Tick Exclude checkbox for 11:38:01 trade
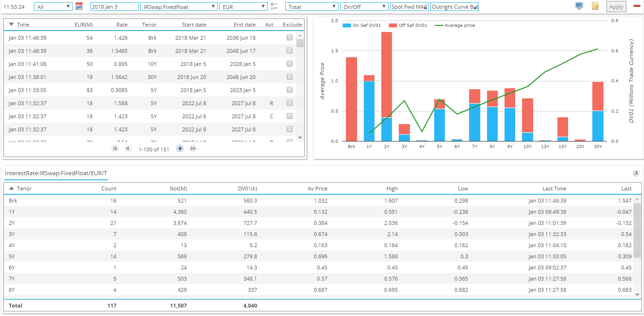 (x=290, y=77)
